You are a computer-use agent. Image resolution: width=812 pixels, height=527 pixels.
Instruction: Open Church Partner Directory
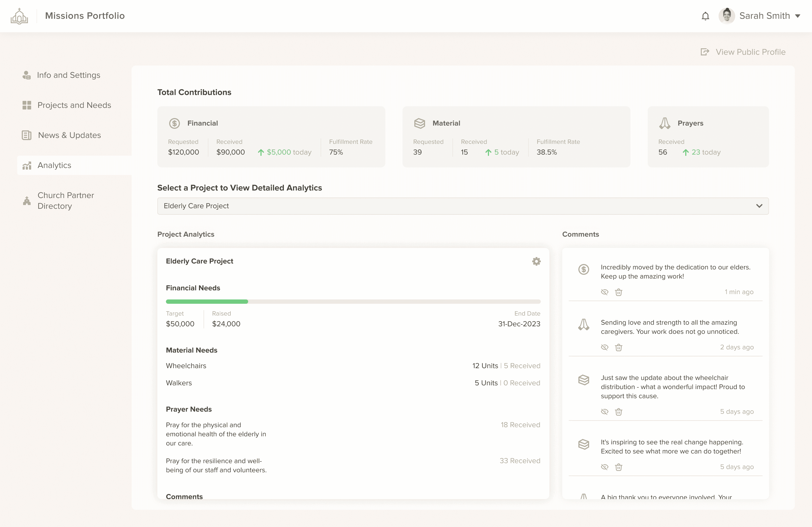click(66, 200)
